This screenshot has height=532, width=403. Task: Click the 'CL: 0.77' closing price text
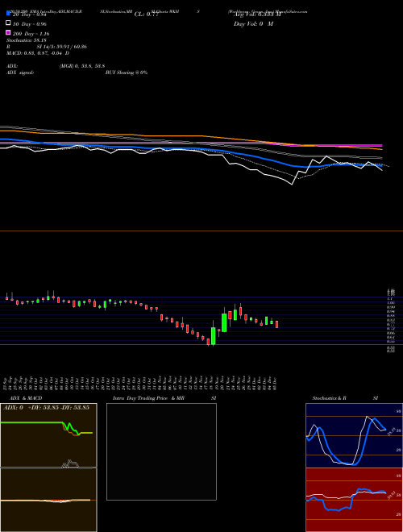[146, 15]
